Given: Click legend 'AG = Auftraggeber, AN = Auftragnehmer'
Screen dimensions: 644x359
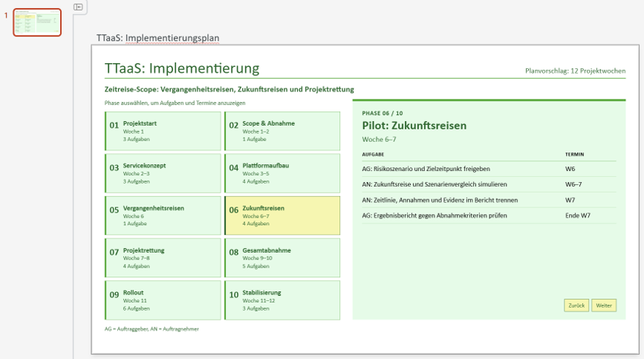Looking at the screenshot, I should 152,329.
